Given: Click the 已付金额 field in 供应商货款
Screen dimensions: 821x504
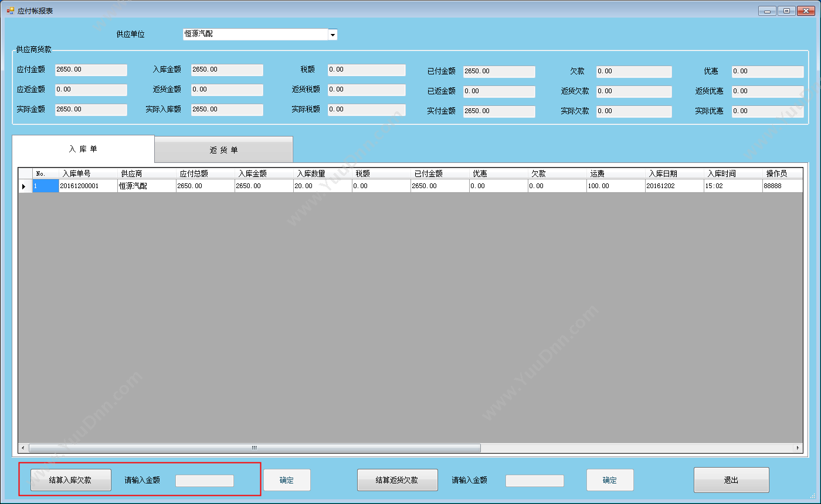Looking at the screenshot, I should click(499, 71).
